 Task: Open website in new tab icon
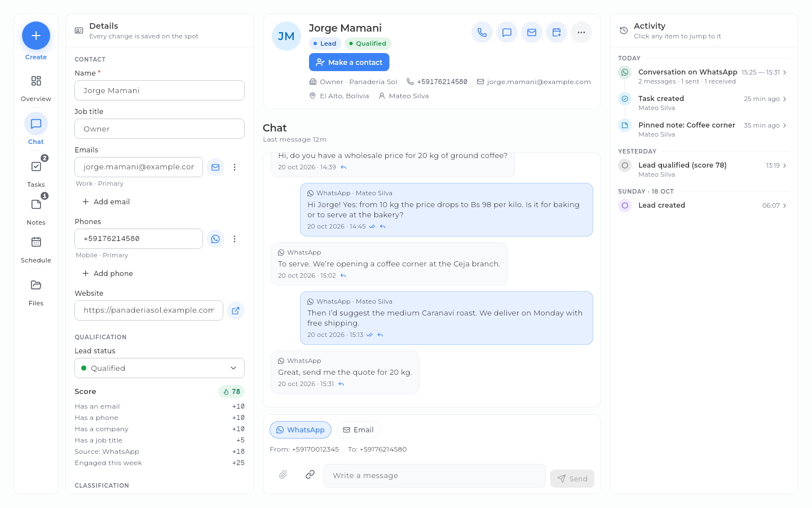tap(236, 310)
